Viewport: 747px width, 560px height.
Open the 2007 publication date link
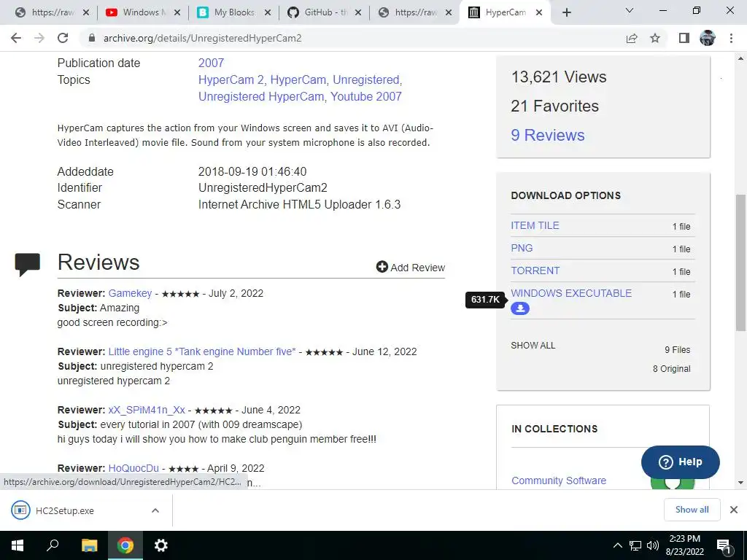(211, 63)
